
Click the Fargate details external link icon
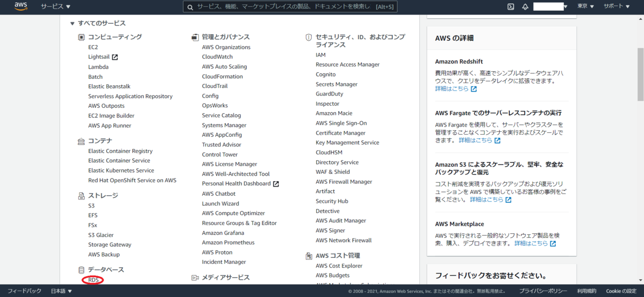pos(497,140)
